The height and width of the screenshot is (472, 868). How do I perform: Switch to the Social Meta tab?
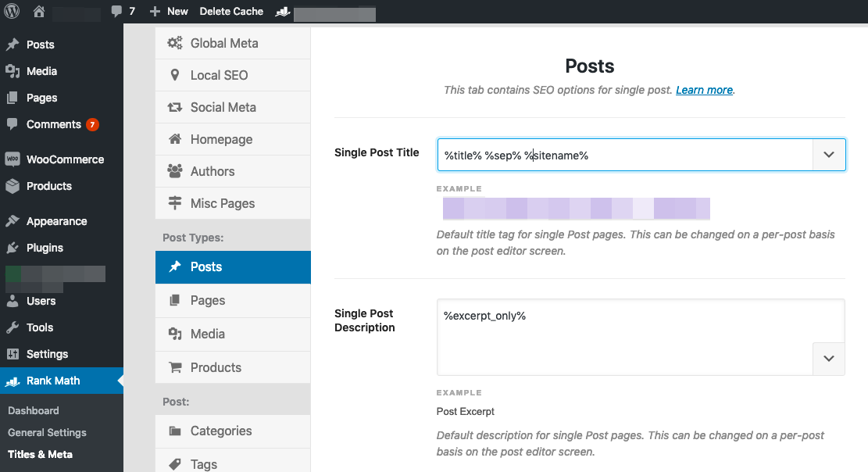[x=233, y=108]
